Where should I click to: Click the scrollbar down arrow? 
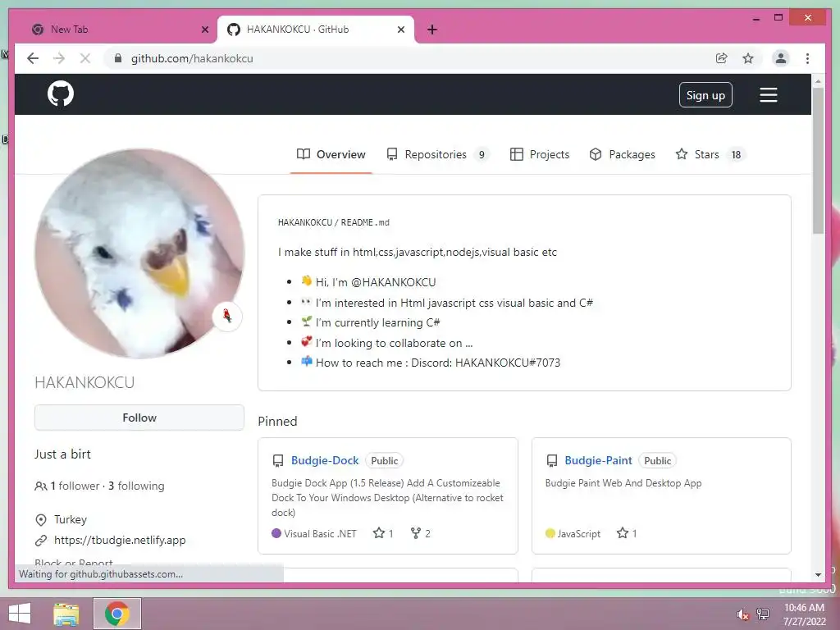click(818, 574)
